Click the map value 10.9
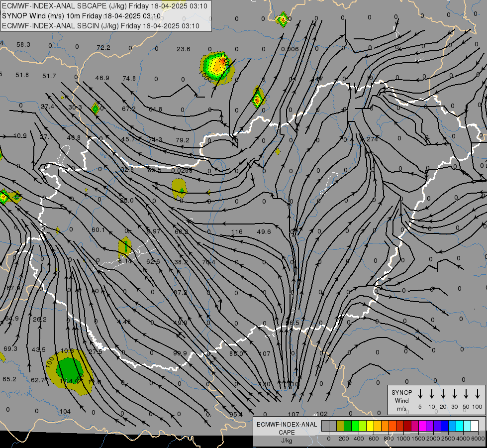This screenshot has width=487, height=448. 20,136
